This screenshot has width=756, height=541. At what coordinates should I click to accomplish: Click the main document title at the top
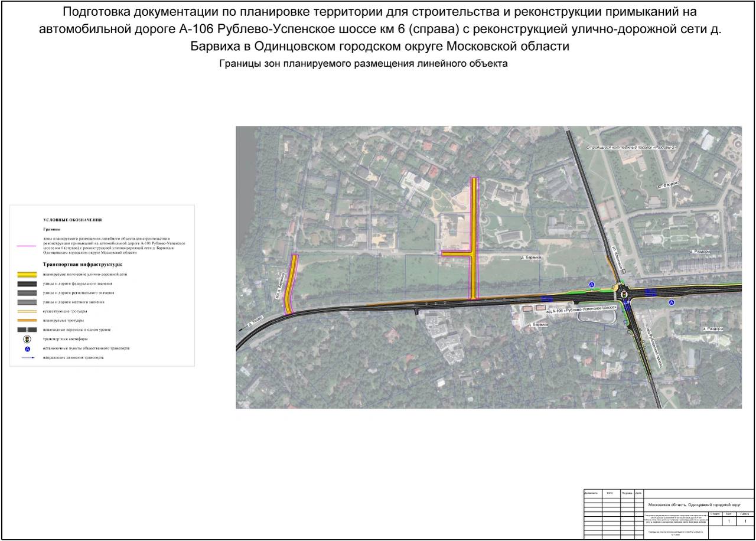380,29
